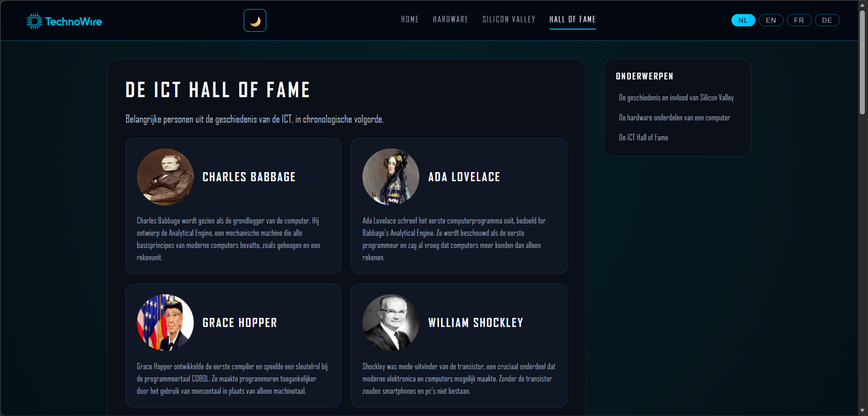Select the Hall of Fame tab

572,20
